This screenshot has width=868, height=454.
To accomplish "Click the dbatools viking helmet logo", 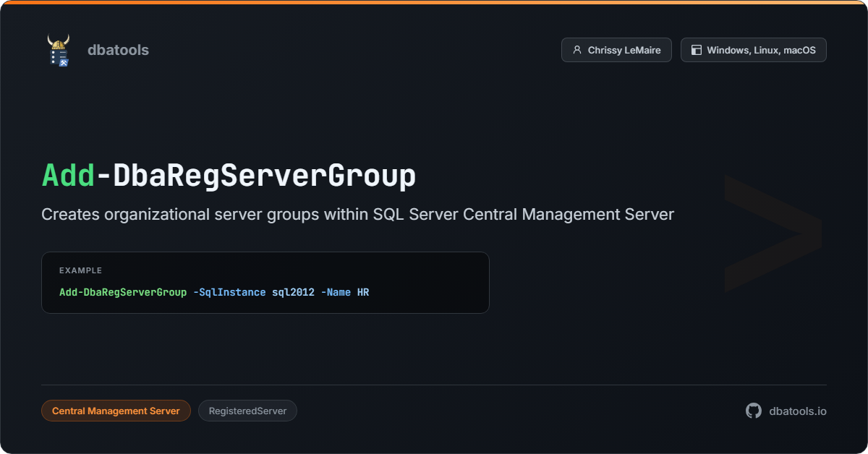I will point(59,50).
